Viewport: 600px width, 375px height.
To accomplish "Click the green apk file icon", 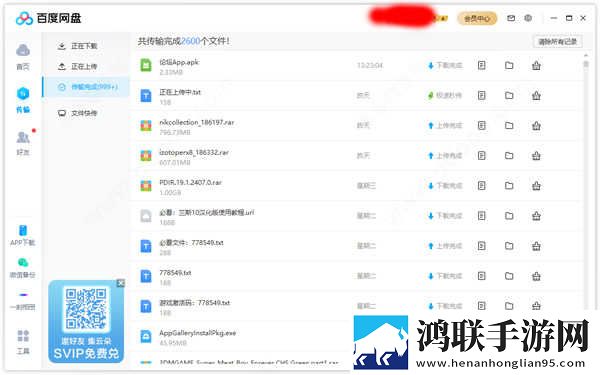I will (x=146, y=65).
